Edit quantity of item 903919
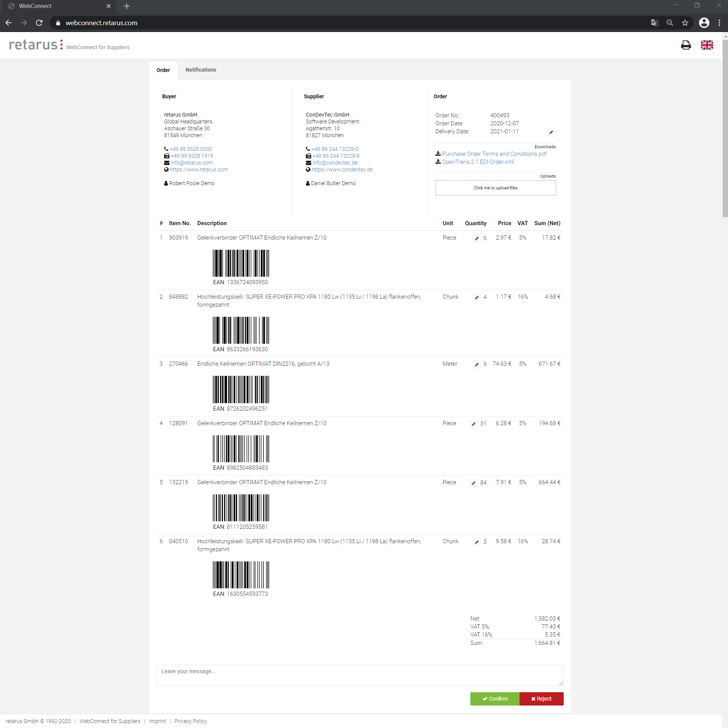Image resolution: width=728 pixels, height=728 pixels. pos(476,238)
